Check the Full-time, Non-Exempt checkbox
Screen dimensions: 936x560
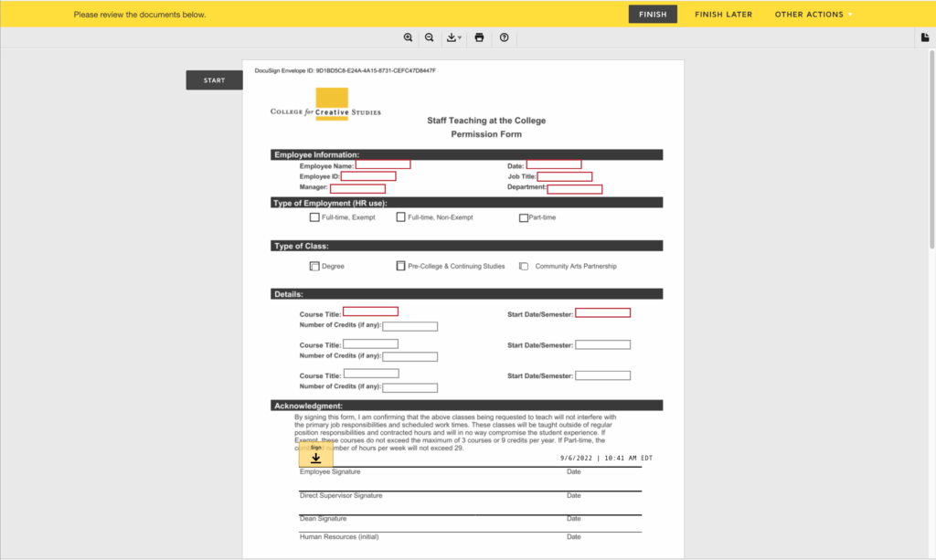(400, 217)
